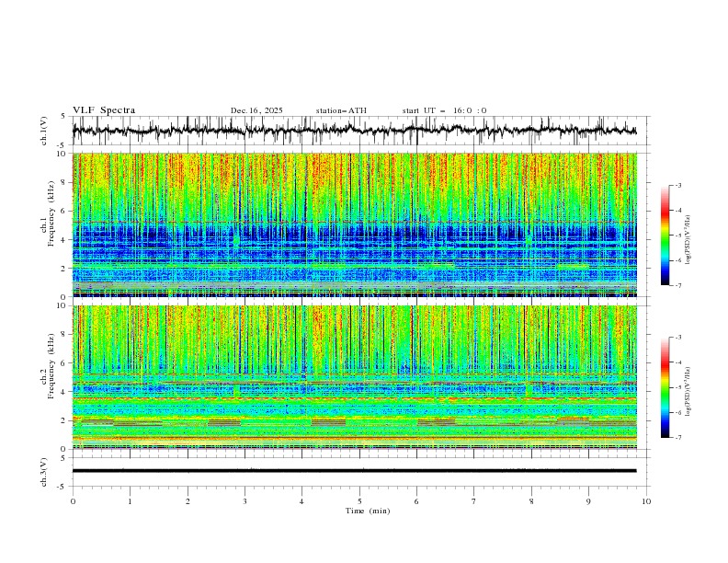Image resolution: width=728 pixels, height=563 pixels.
Task: Click the ch.1 colorbar "-7" tick label
Action: 677,285
